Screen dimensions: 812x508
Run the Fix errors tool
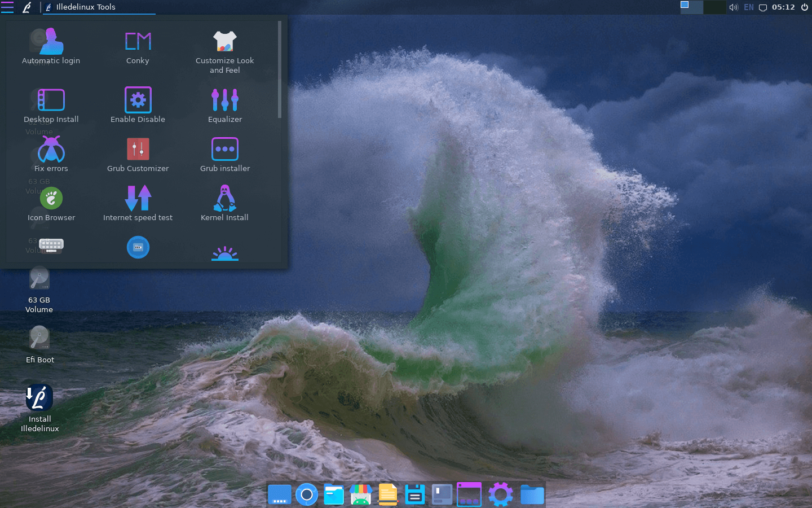click(51, 154)
